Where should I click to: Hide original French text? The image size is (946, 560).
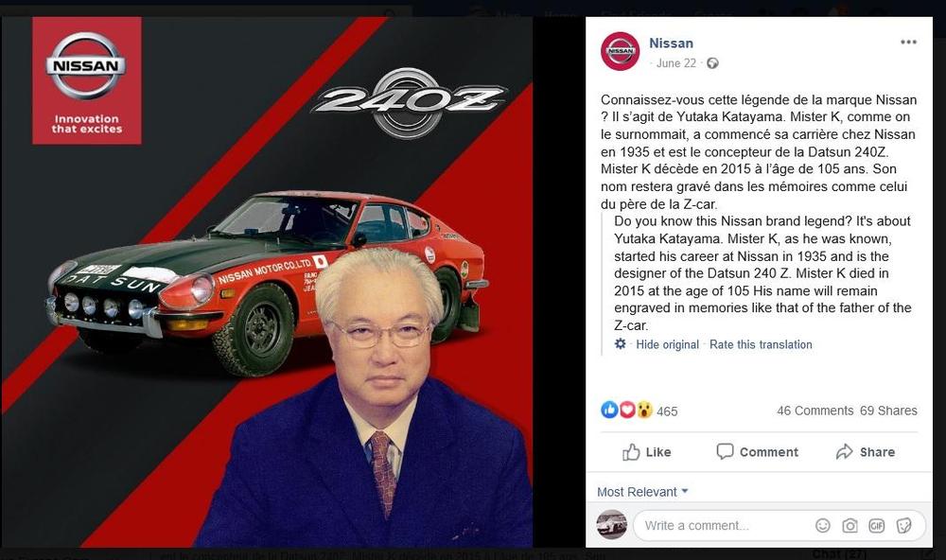click(667, 344)
